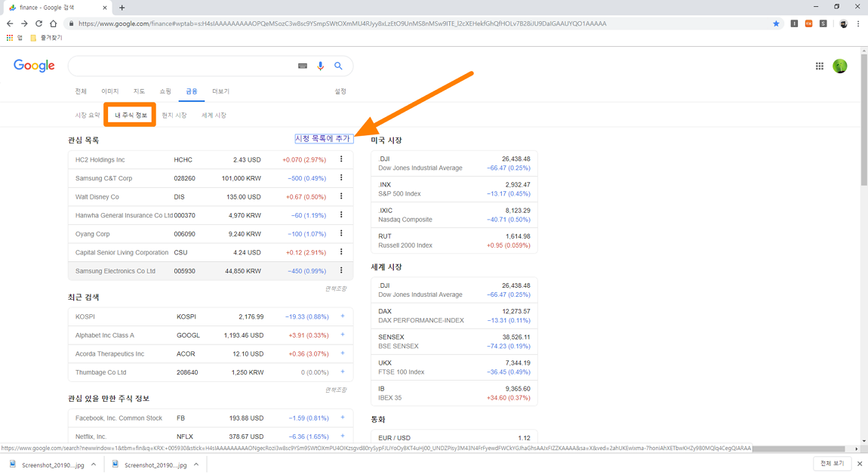Open browser home page
Image resolution: width=868 pixels, height=475 pixels.
[x=53, y=23]
